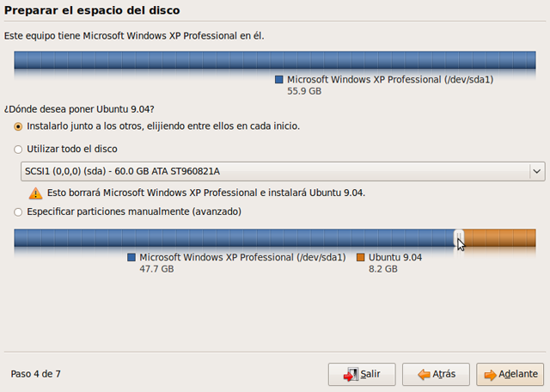Click the partition resize slider handle
Screen dimensions: 550x392
coord(458,238)
